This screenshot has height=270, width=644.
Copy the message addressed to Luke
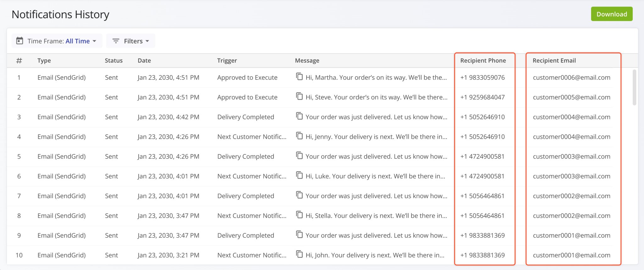click(x=299, y=175)
